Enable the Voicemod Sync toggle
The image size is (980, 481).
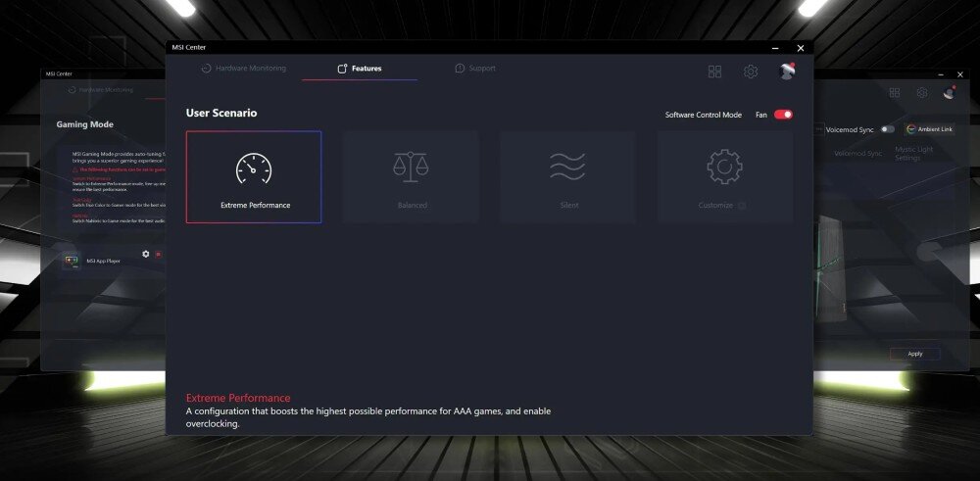point(887,129)
